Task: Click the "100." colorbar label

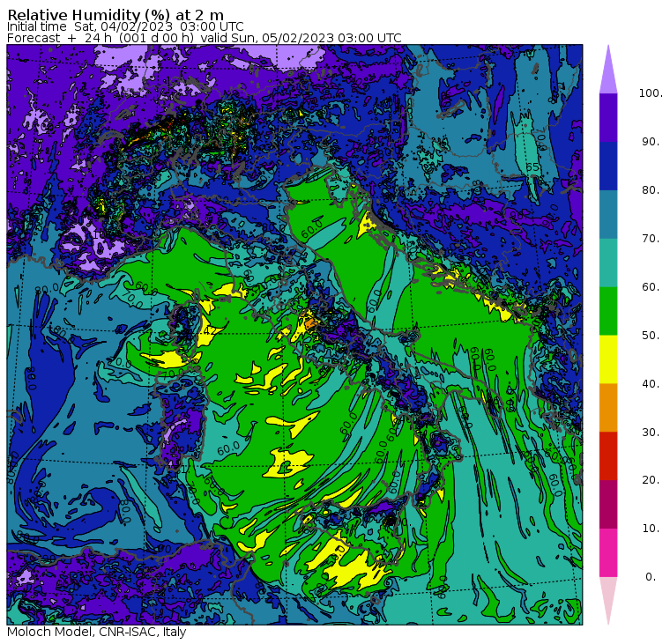Action: tap(651, 93)
